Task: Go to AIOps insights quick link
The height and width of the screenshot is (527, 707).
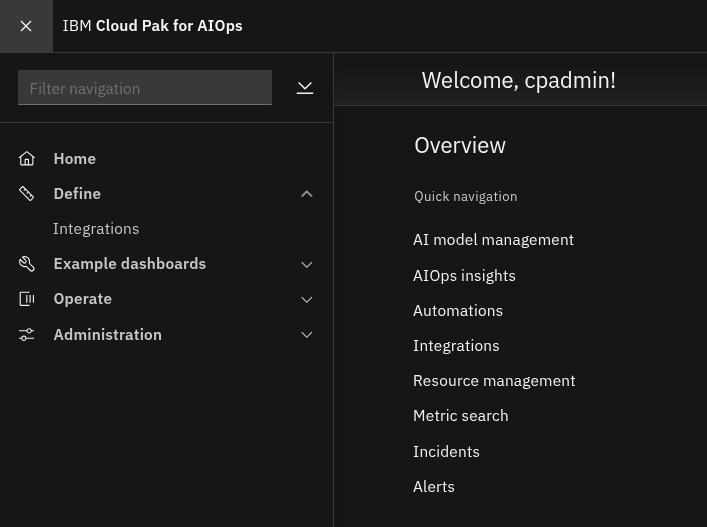Action: click(464, 276)
